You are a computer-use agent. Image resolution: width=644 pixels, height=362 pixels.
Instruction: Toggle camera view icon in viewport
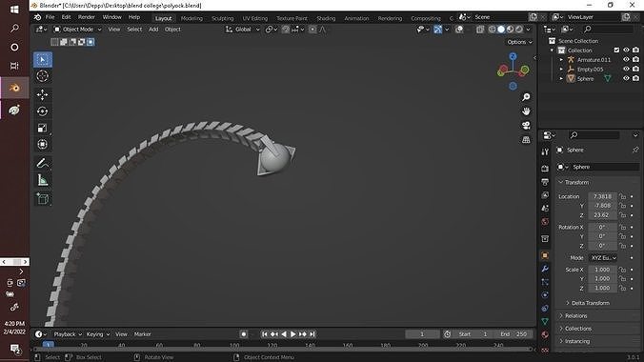pyautogui.click(x=526, y=126)
